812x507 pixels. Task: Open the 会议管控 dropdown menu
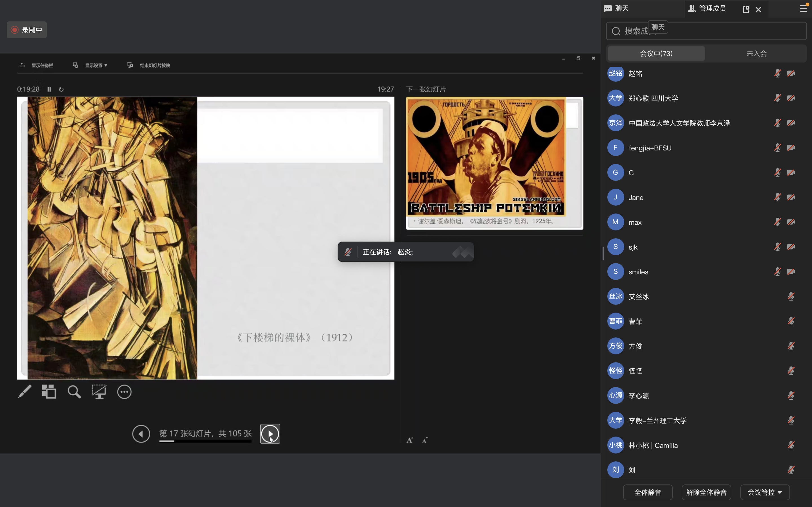[765, 492]
